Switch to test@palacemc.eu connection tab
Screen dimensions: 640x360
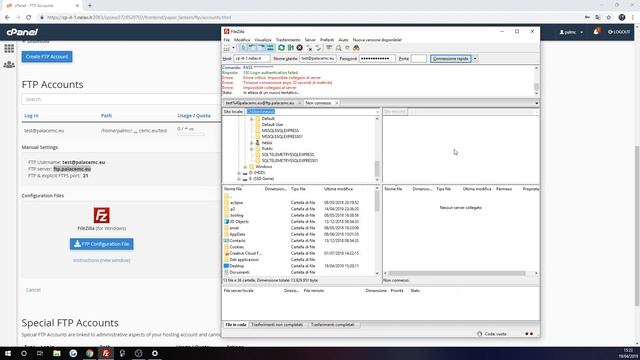click(260, 103)
